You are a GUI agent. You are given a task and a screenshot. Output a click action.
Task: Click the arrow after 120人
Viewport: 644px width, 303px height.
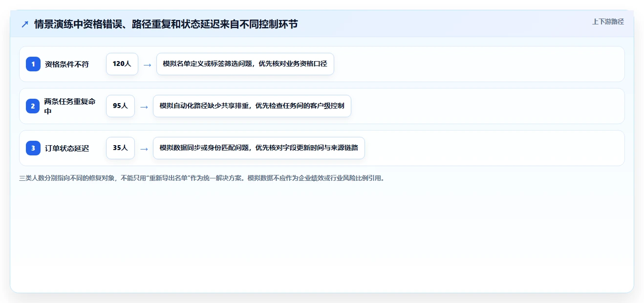(147, 65)
